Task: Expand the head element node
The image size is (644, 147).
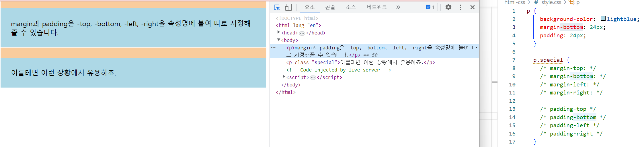Action: [278, 32]
